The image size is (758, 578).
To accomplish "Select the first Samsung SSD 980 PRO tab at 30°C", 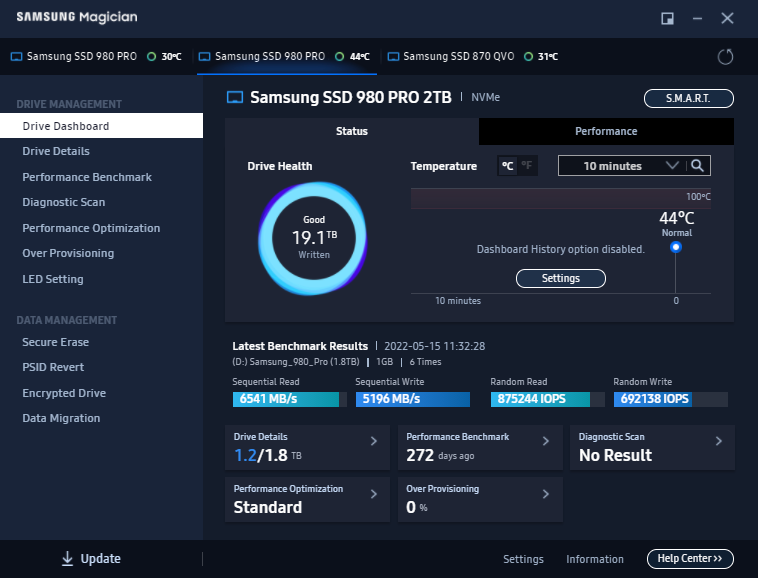I will 96,57.
